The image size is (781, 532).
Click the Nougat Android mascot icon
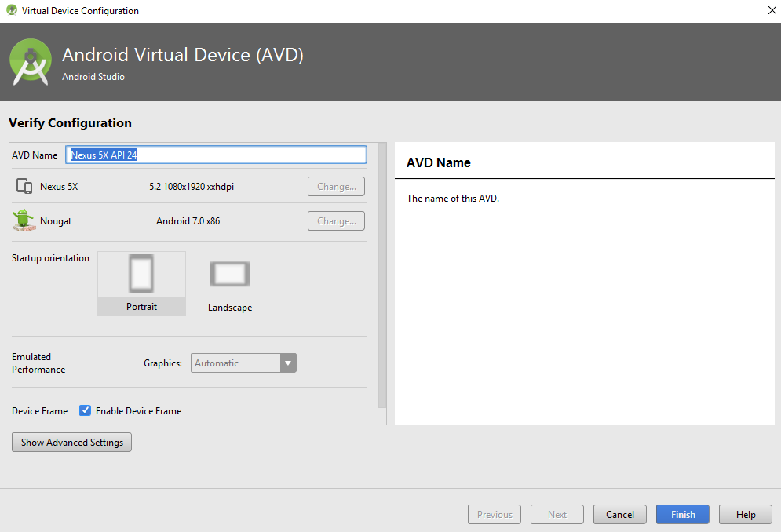pyautogui.click(x=24, y=220)
